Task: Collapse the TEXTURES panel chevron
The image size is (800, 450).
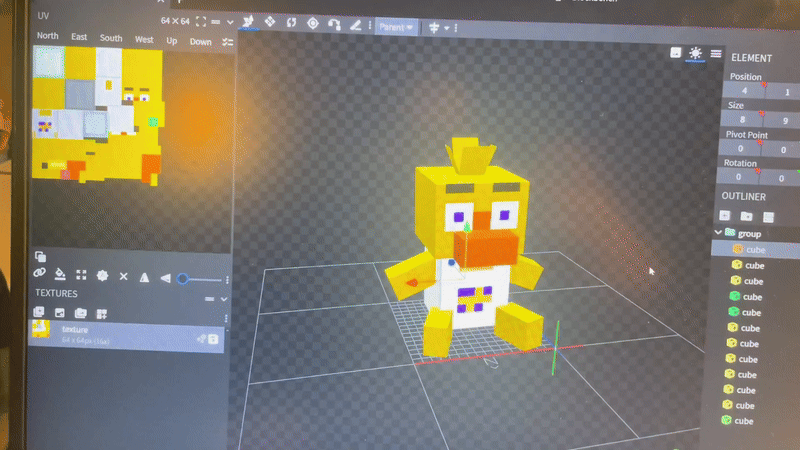Action: point(223,299)
